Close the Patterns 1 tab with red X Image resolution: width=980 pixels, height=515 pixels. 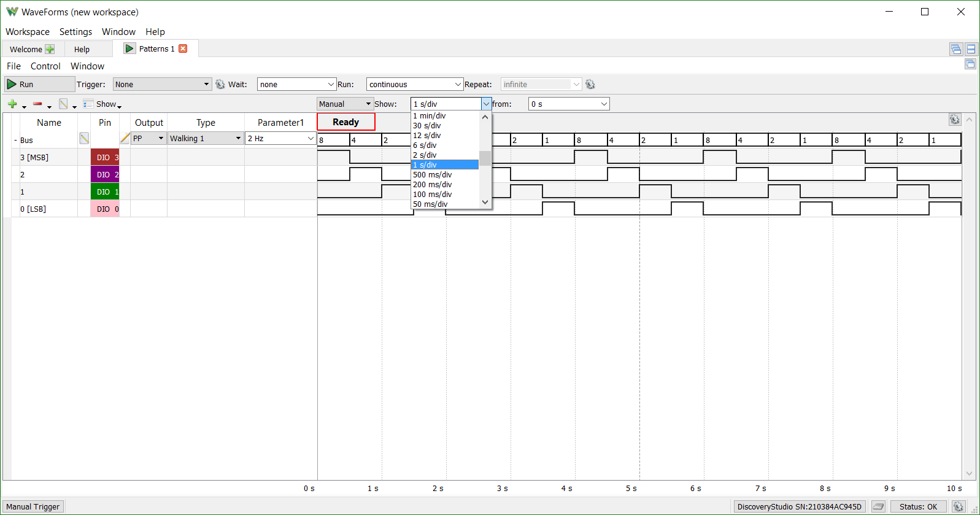coord(183,48)
